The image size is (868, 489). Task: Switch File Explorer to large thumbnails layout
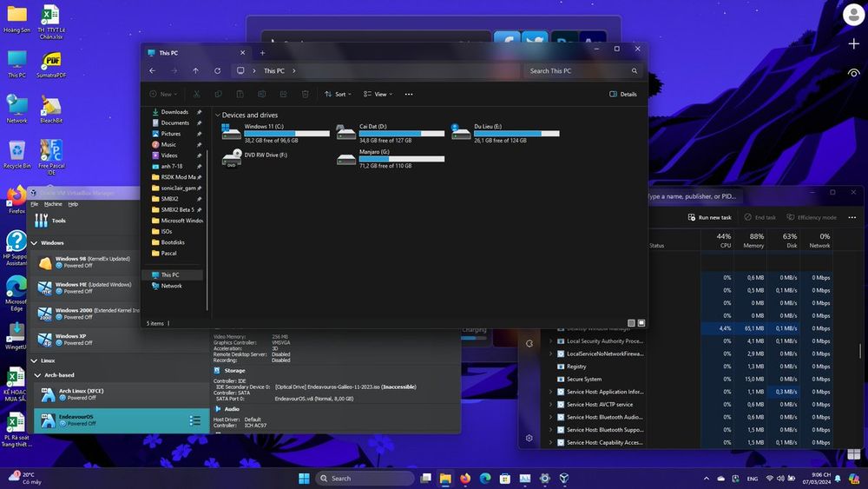(641, 323)
